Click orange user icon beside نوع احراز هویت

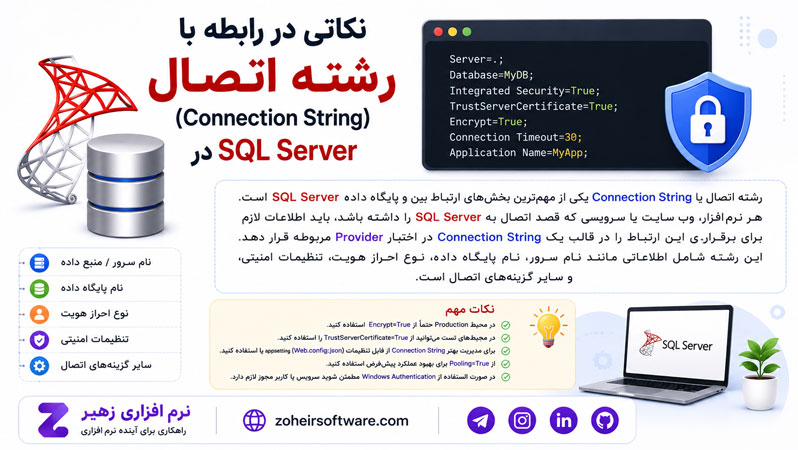coord(39,314)
